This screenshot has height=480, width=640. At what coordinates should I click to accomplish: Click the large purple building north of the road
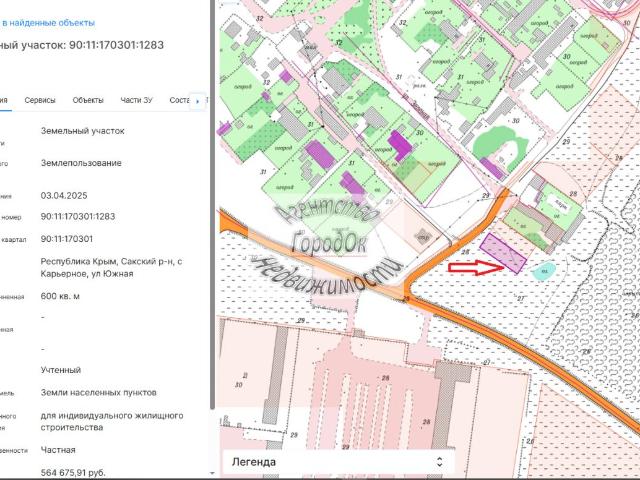[399, 145]
